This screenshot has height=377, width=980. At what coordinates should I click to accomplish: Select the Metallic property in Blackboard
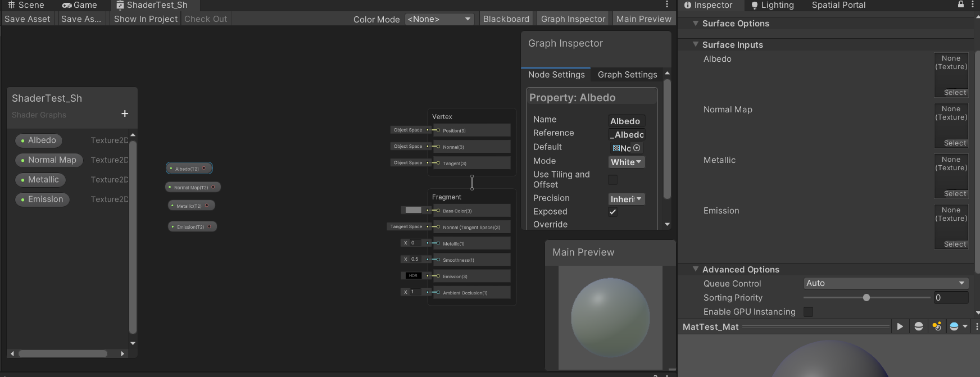click(40, 180)
